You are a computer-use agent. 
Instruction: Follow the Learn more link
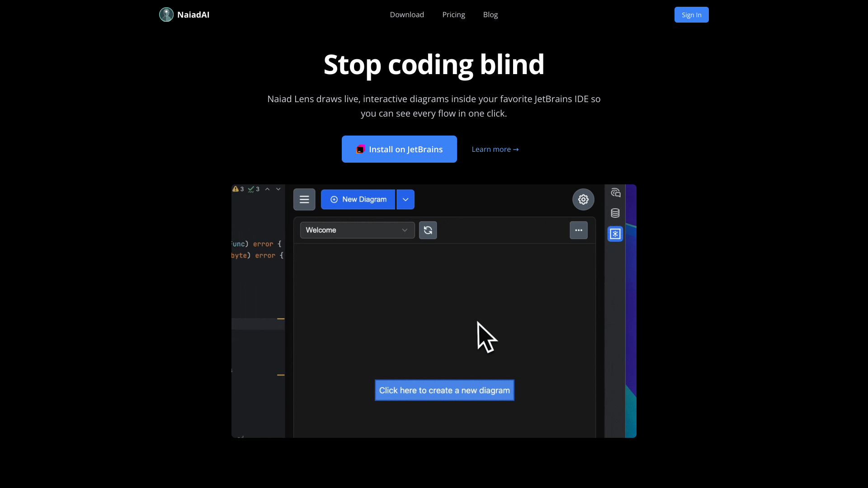click(495, 149)
